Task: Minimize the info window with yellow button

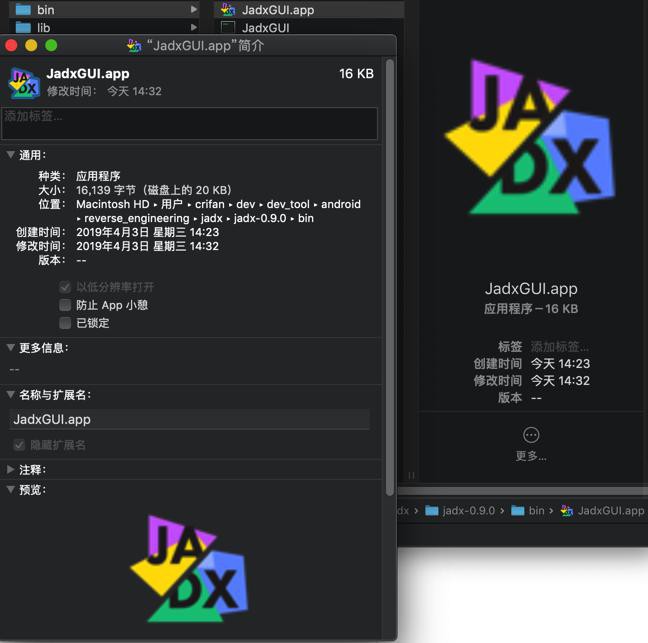Action: point(31,45)
